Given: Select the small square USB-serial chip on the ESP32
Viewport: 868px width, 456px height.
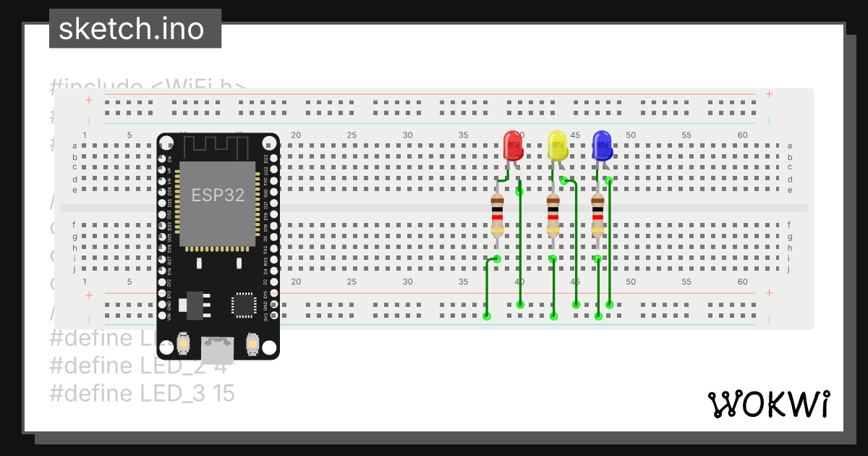Looking at the screenshot, I should pyautogui.click(x=243, y=304).
